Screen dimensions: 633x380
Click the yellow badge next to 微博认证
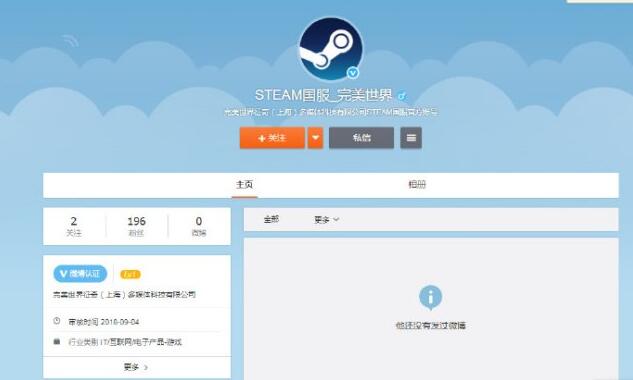pos(130,275)
